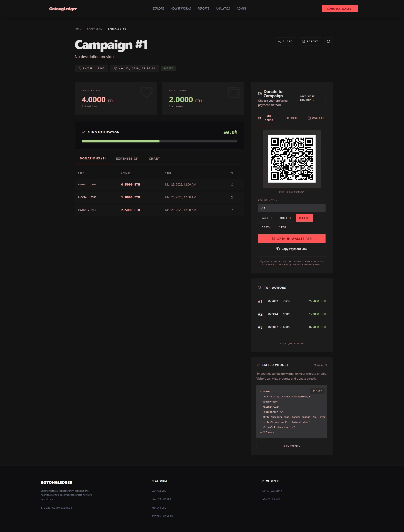Open the embed widget preview external link
This screenshot has height=532, width=404.
(x=320, y=365)
